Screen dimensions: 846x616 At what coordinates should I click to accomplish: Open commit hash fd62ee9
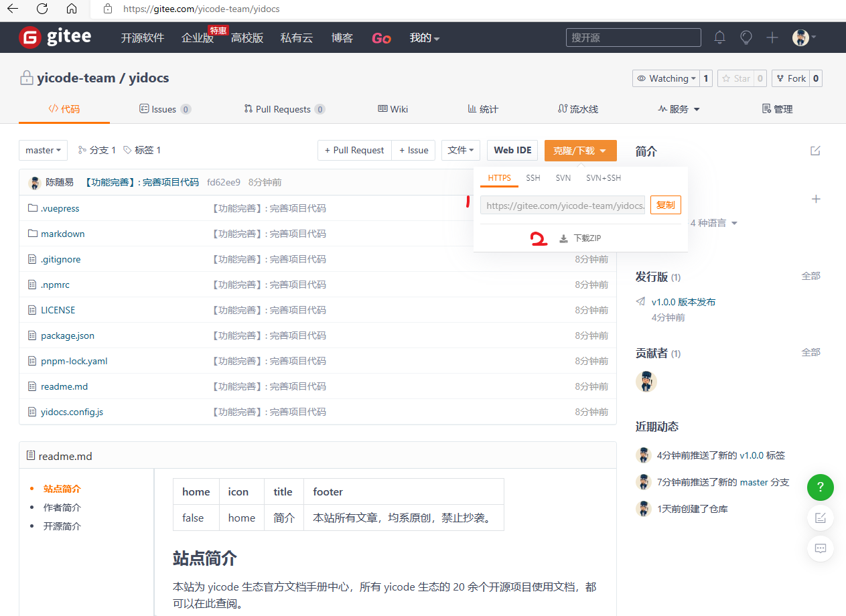[224, 182]
